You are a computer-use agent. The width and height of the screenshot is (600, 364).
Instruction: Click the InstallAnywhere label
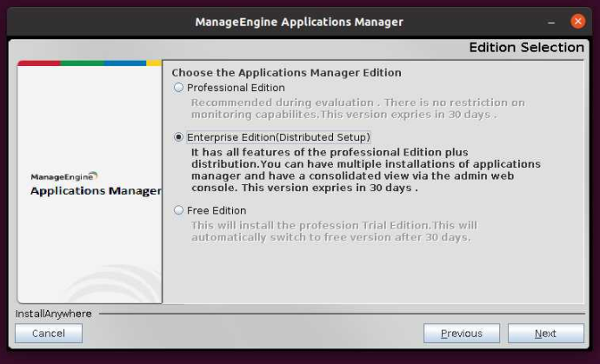pyautogui.click(x=53, y=314)
